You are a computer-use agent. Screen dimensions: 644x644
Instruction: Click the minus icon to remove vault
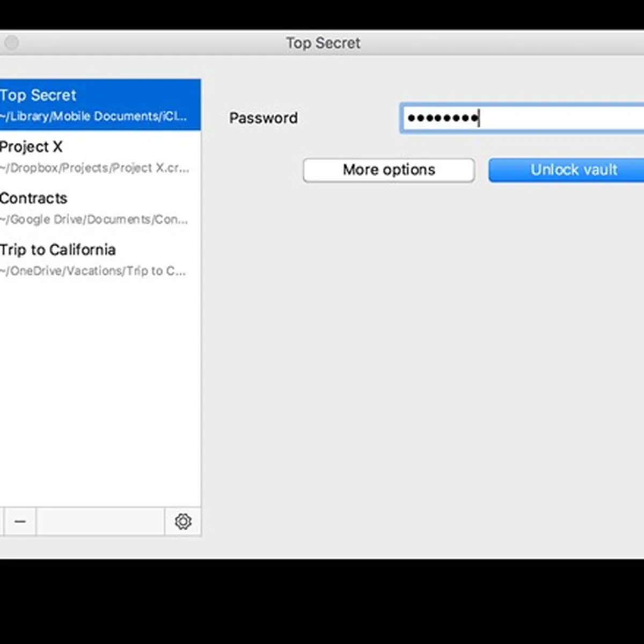[x=20, y=521]
